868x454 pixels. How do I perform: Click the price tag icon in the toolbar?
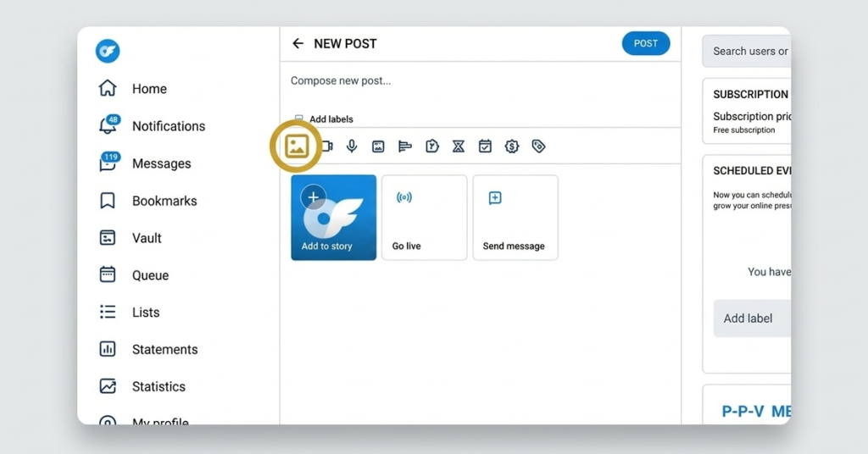(538, 147)
